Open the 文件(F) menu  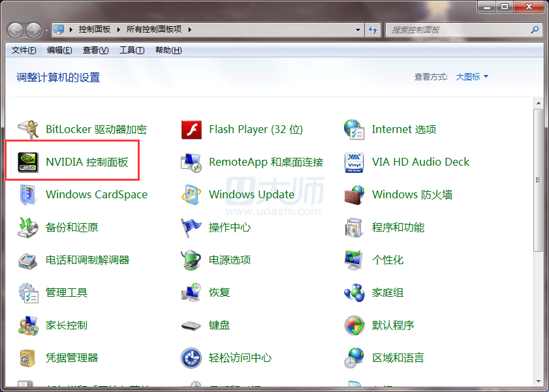click(x=24, y=50)
